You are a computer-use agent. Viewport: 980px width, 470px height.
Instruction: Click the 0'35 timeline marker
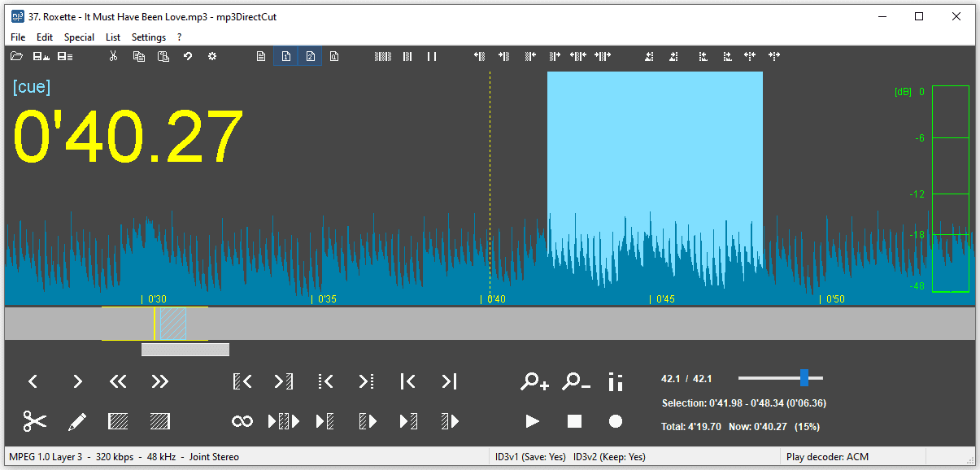coord(327,299)
